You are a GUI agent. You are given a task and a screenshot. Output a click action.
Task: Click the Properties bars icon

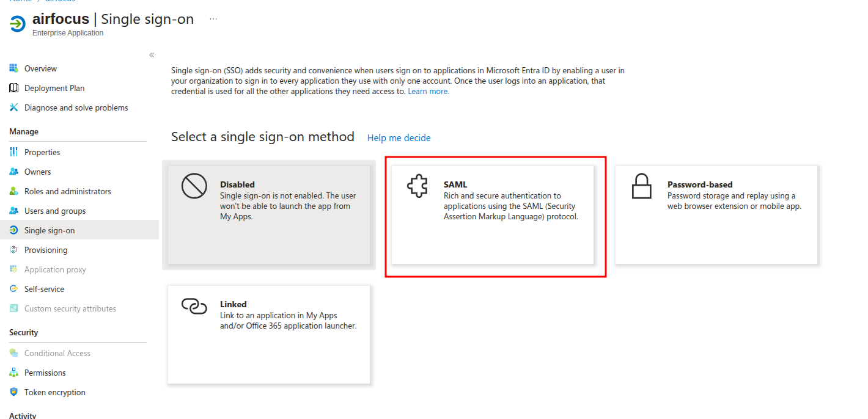point(13,152)
